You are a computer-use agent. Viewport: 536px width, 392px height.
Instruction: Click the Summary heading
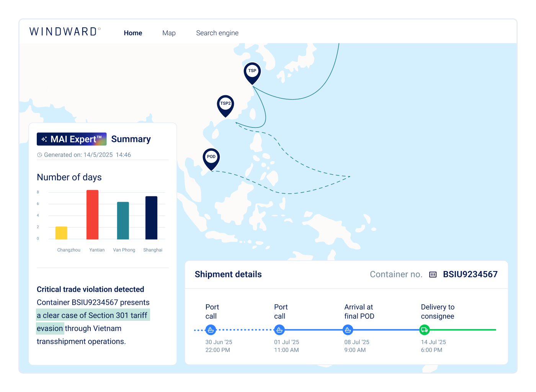[x=131, y=139]
